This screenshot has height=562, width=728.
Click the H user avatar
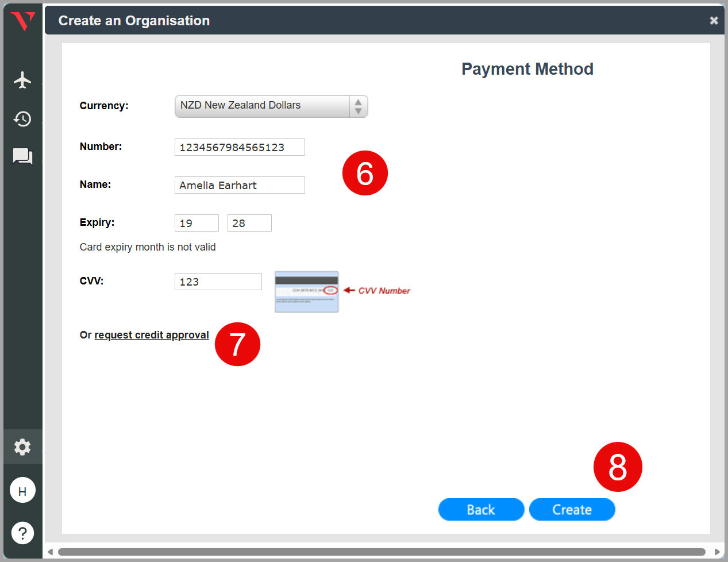point(22,491)
